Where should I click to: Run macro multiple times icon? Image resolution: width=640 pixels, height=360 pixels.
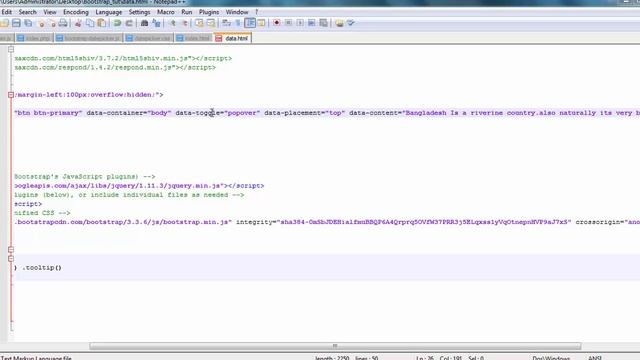(311, 23)
